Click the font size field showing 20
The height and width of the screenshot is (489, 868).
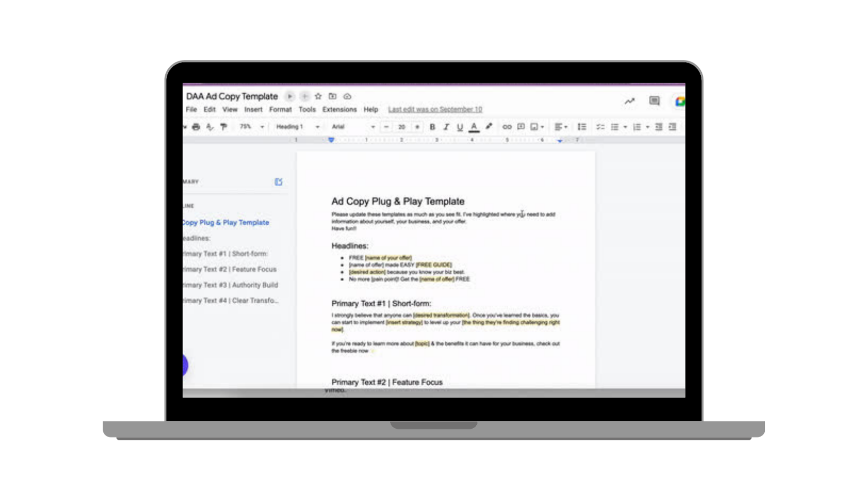pyautogui.click(x=402, y=127)
